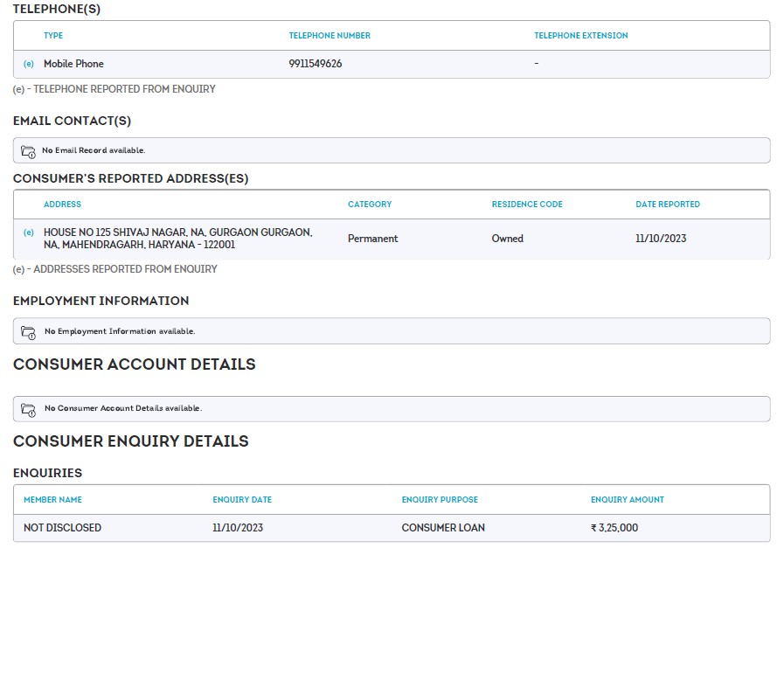784x687 pixels.
Task: Click the House No 125 Shivaj Nagar address
Action: click(177, 239)
